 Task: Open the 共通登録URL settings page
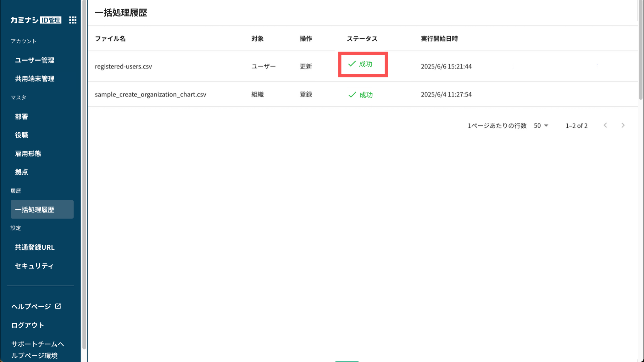pyautogui.click(x=35, y=247)
